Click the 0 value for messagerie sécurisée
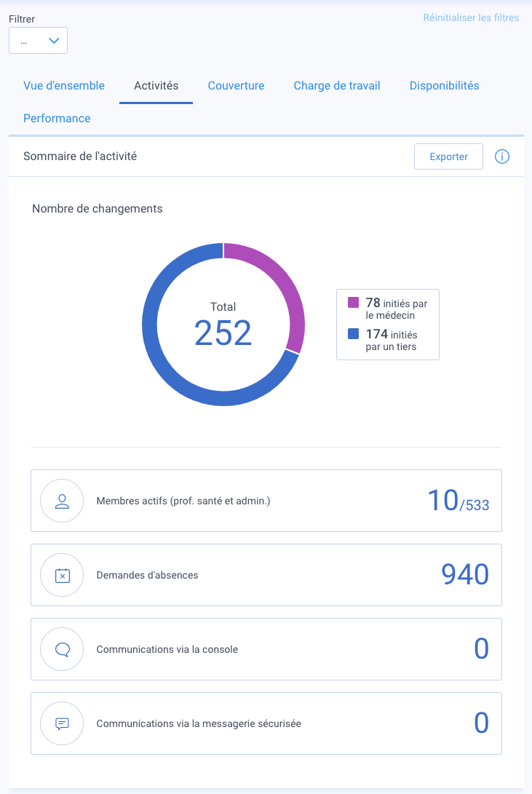Screen dimensions: 532x794 [x=481, y=723]
